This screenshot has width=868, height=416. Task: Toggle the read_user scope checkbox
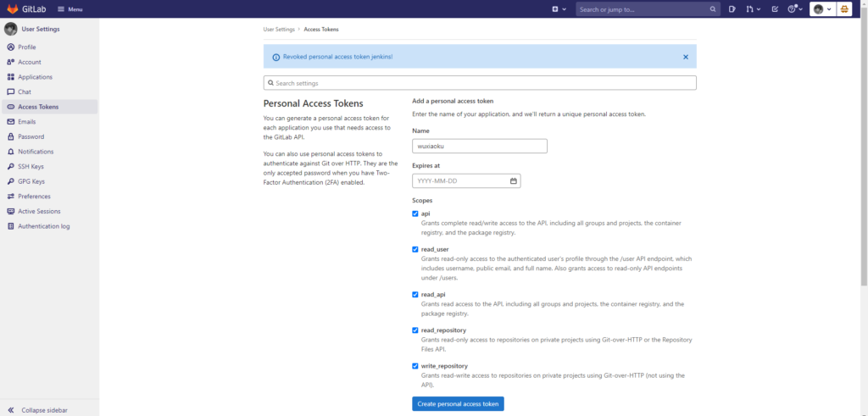pos(415,249)
